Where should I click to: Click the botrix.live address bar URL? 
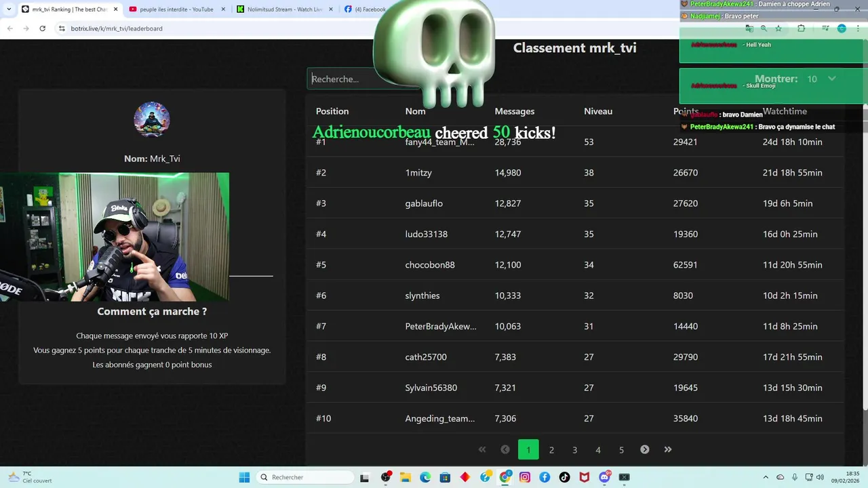[x=117, y=28]
